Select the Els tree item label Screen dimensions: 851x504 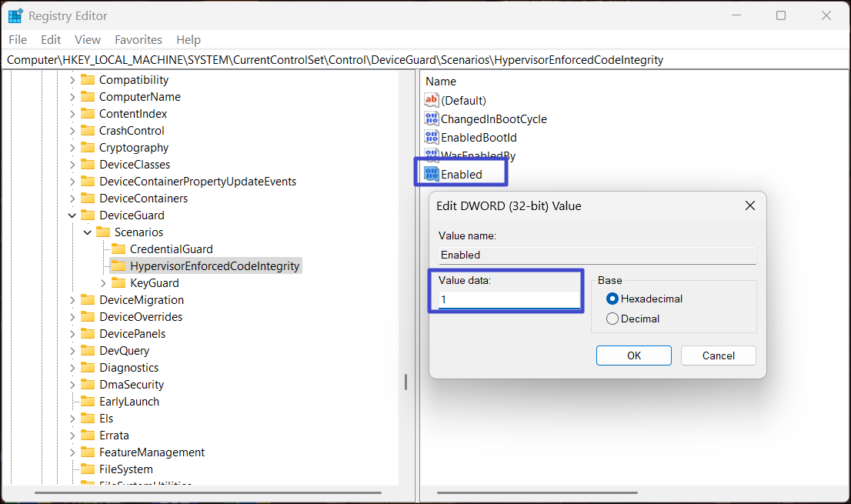click(x=106, y=419)
